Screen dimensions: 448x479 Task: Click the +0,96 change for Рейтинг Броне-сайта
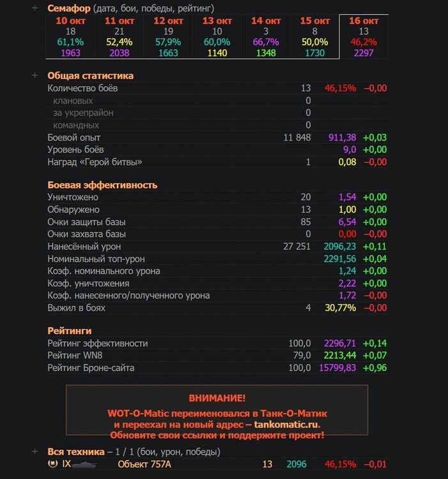coord(375,367)
